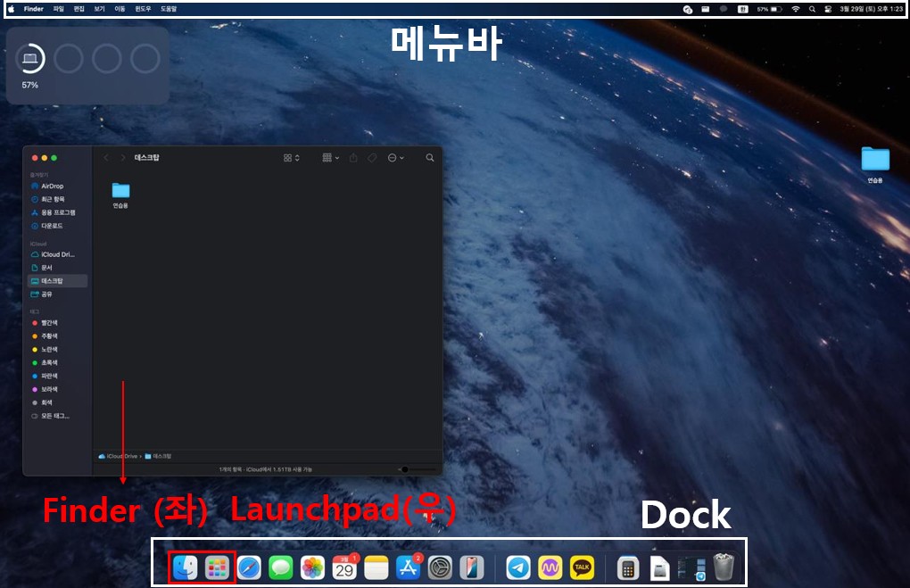Screen dimensions: 910x588
Task: Open Calculator in the Dock
Action: 628,567
